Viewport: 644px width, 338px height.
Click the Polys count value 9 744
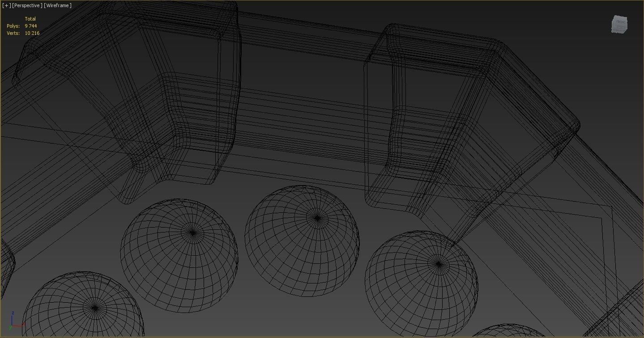[31, 26]
